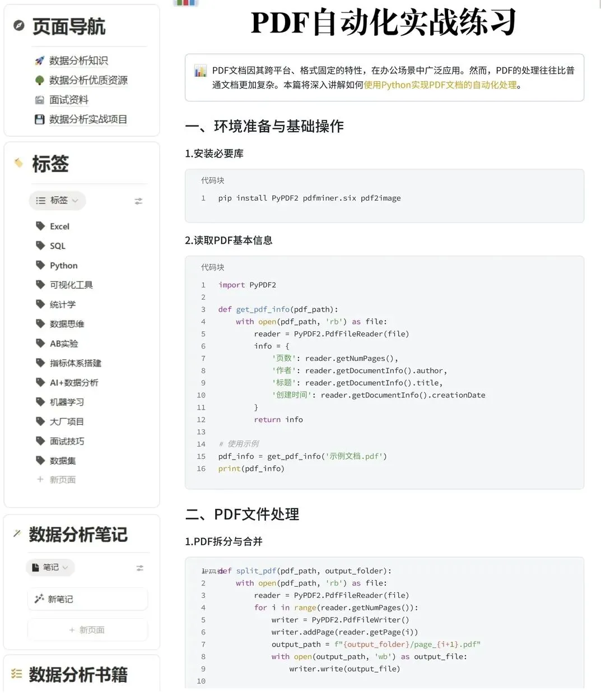This screenshot has height=700, width=601.
Task: Open the 新笔记 card
Action: point(87,599)
